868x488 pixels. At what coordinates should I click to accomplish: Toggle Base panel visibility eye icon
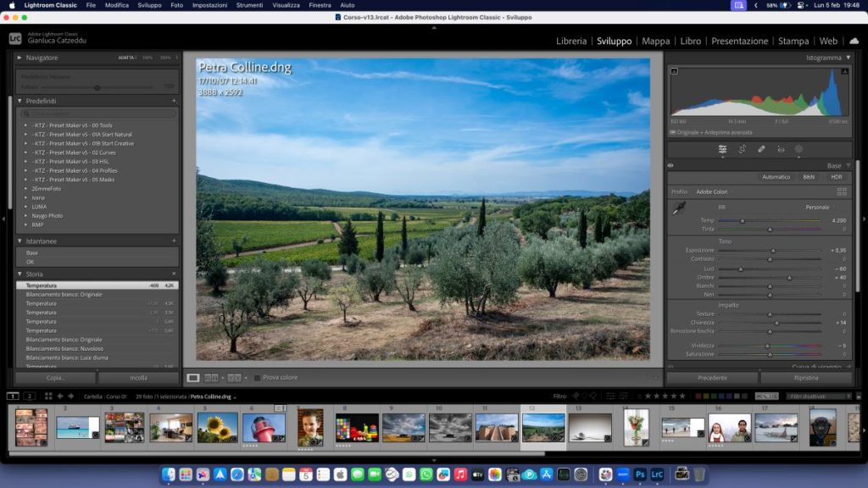(670, 165)
